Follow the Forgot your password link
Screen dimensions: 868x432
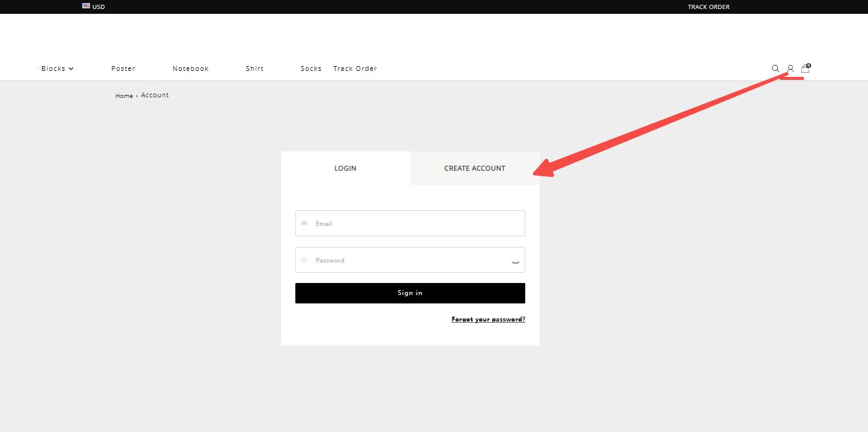coord(488,320)
